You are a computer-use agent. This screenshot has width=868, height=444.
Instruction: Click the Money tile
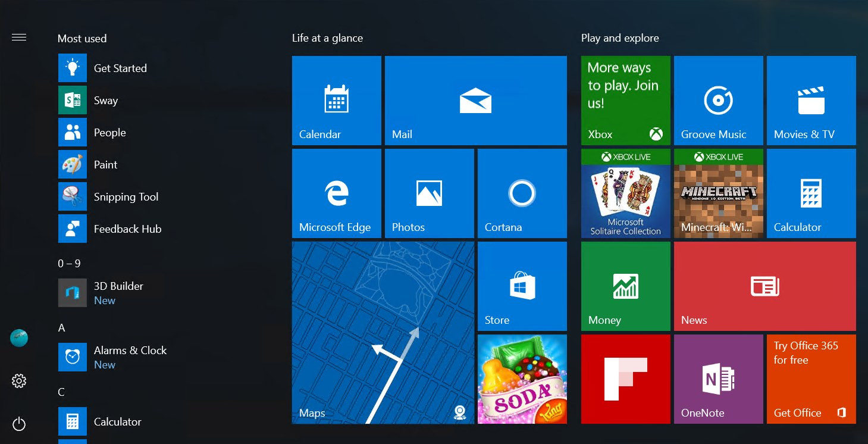625,286
